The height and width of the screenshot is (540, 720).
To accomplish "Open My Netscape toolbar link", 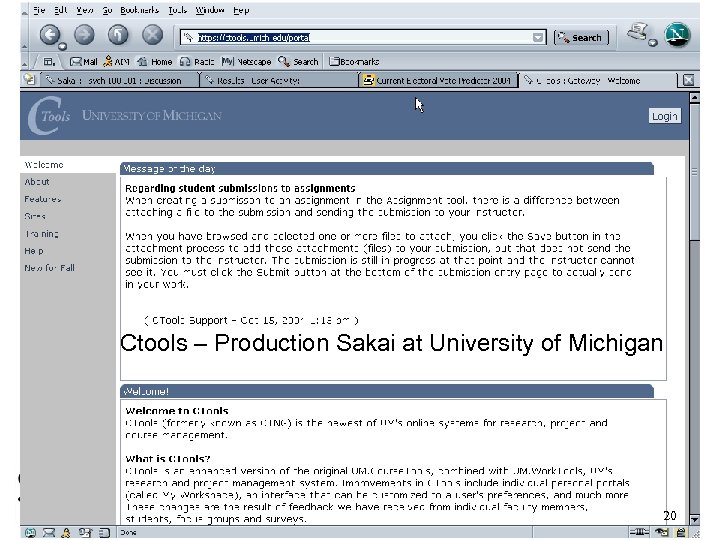I will 246,62.
